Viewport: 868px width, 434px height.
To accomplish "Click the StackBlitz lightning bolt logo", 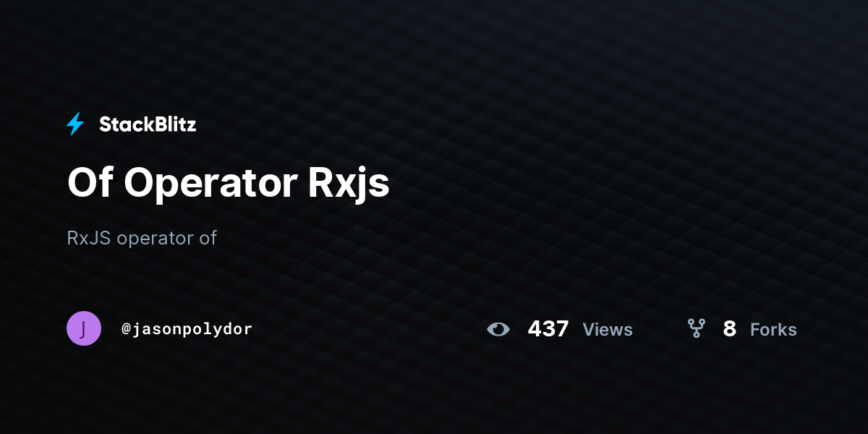I will pyautogui.click(x=75, y=124).
